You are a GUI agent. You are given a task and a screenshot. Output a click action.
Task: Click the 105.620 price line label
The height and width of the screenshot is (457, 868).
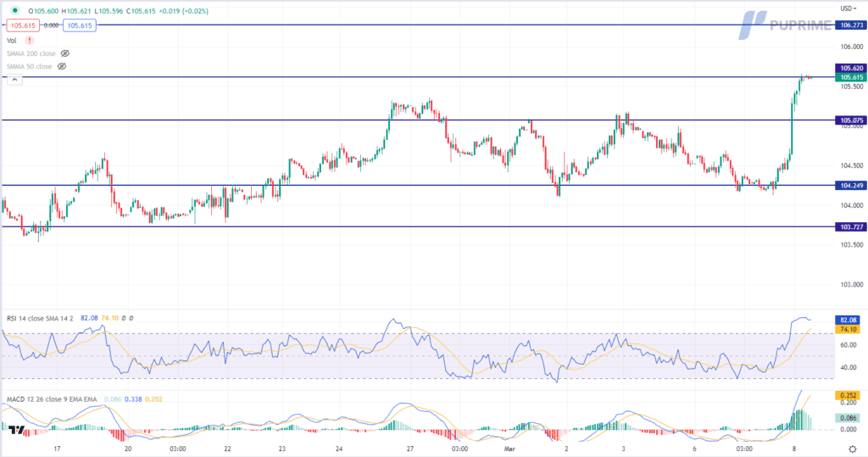[851, 68]
